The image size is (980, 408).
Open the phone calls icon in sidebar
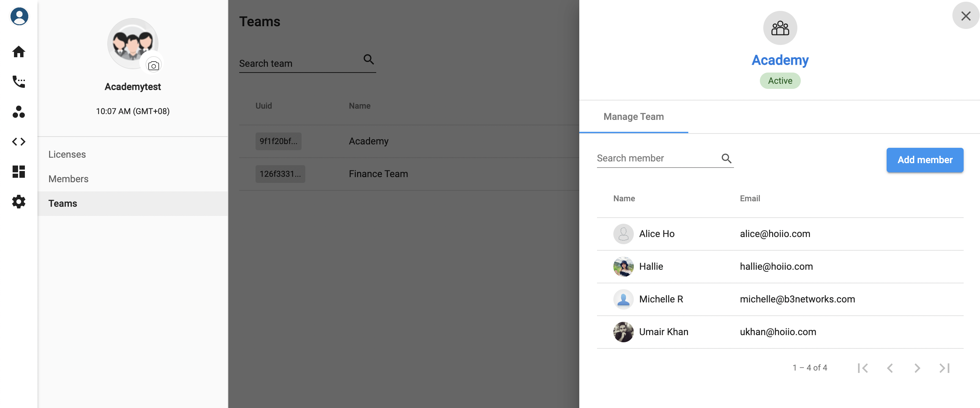click(19, 81)
